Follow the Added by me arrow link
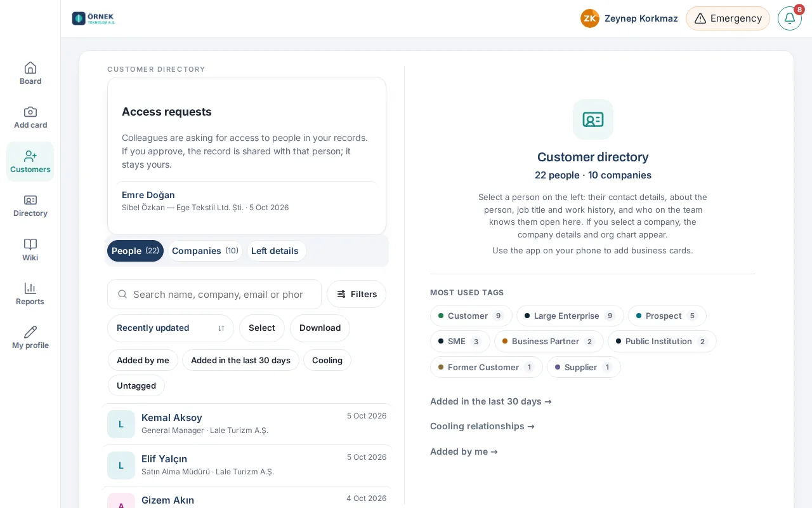Screen dimensions: 812x508 click(464, 451)
